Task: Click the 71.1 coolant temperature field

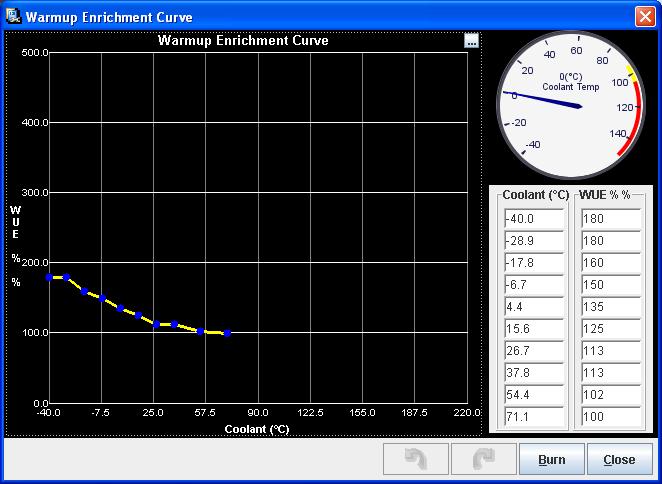Action: [534, 417]
